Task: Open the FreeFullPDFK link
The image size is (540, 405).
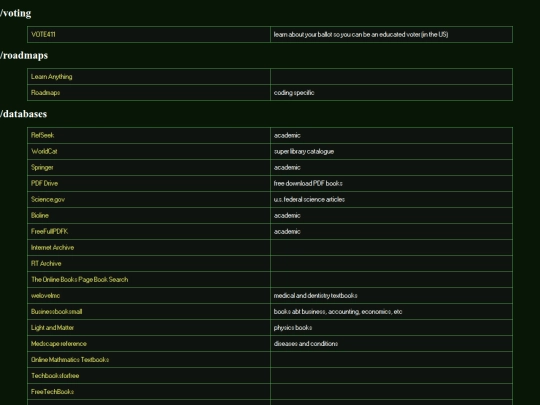Action: 50,231
